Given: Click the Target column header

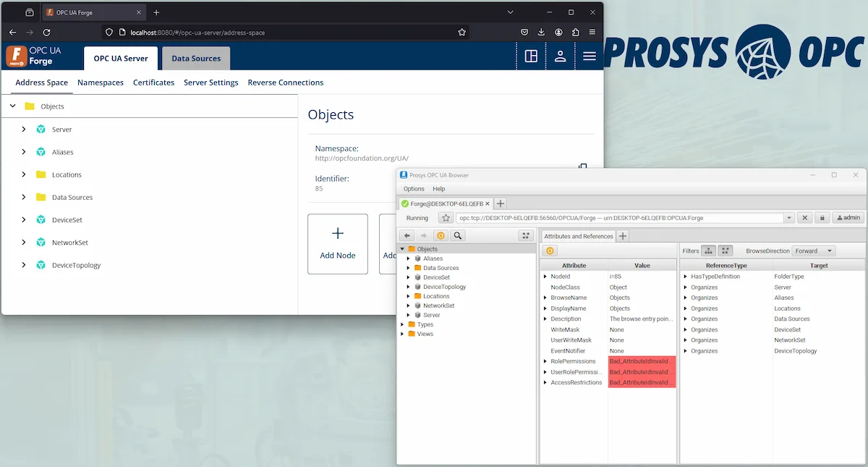Looking at the screenshot, I should (819, 266).
